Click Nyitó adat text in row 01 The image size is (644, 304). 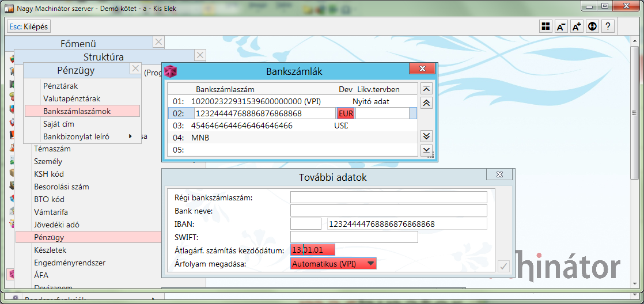371,101
